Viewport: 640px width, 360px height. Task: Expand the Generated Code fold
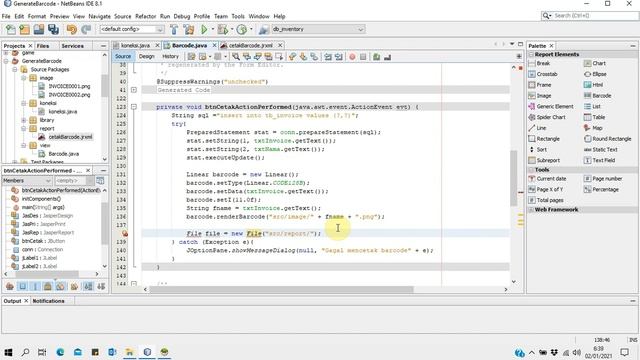tap(133, 90)
